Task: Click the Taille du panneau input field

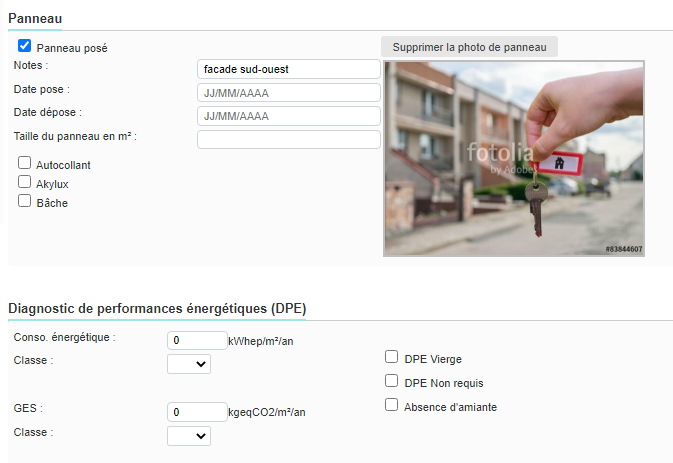Action: point(289,139)
